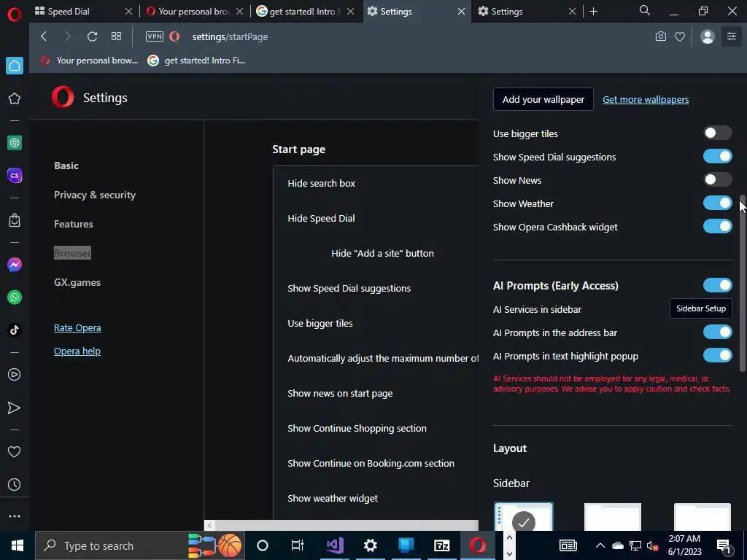The height and width of the screenshot is (560, 747).
Task: Open History clock icon in sidebar
Action: point(15,484)
